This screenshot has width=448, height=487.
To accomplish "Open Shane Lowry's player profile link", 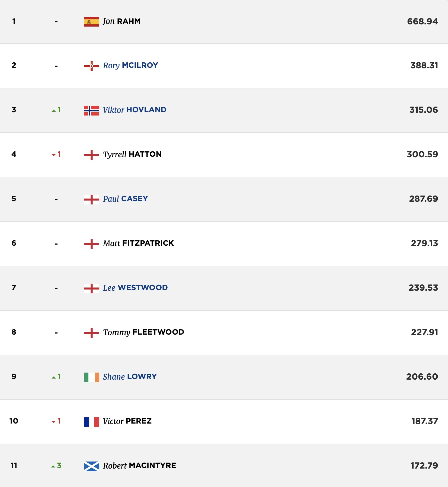I will pyautogui.click(x=130, y=377).
